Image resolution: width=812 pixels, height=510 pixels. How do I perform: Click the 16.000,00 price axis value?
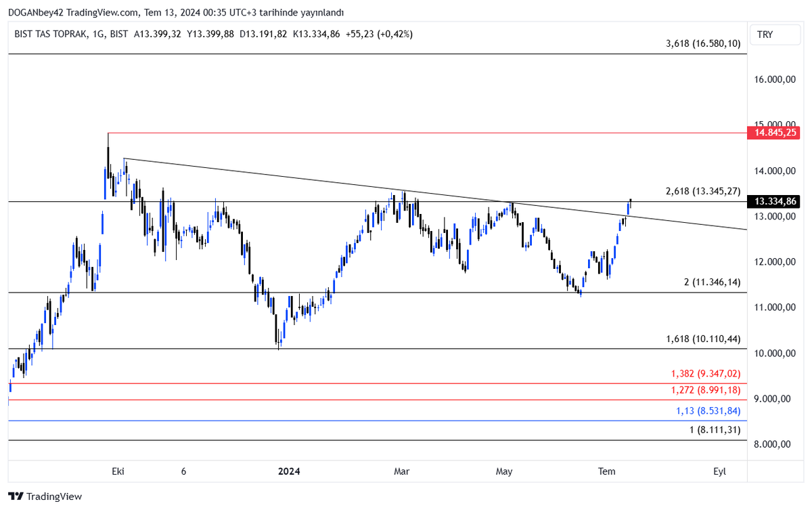click(x=773, y=79)
